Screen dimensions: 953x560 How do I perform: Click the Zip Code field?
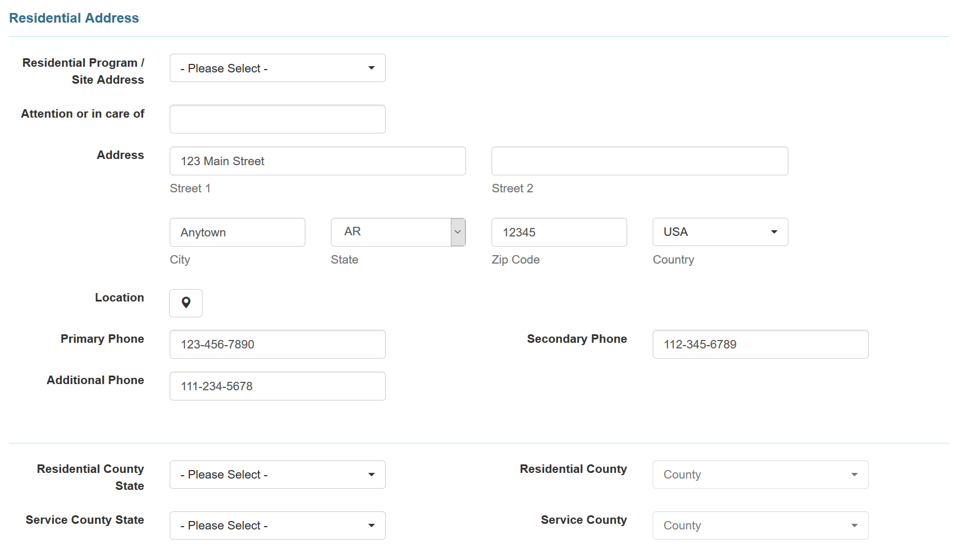point(559,232)
